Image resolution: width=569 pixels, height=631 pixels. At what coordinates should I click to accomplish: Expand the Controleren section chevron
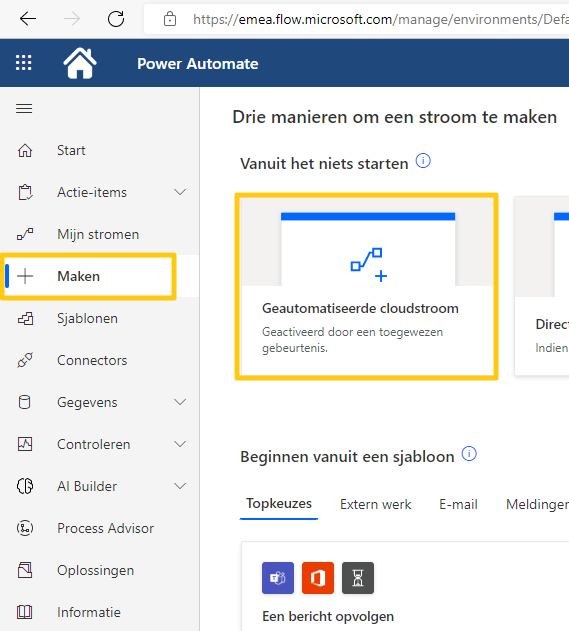[180, 444]
